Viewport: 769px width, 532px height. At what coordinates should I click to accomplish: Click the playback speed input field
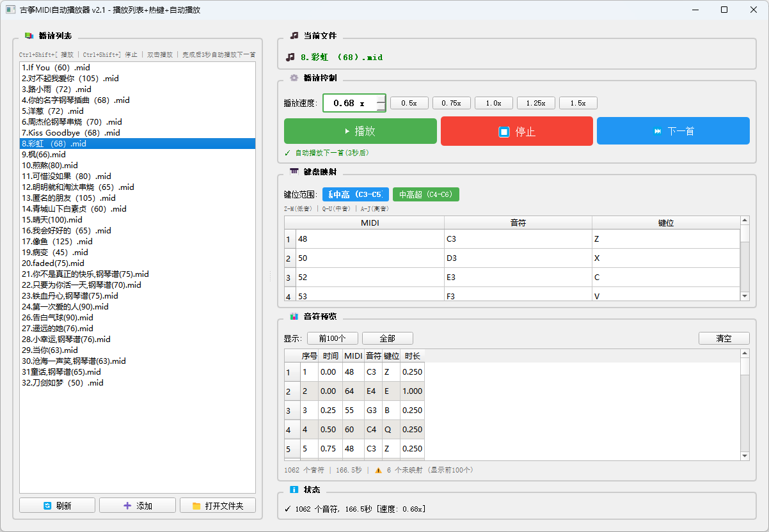(x=349, y=103)
